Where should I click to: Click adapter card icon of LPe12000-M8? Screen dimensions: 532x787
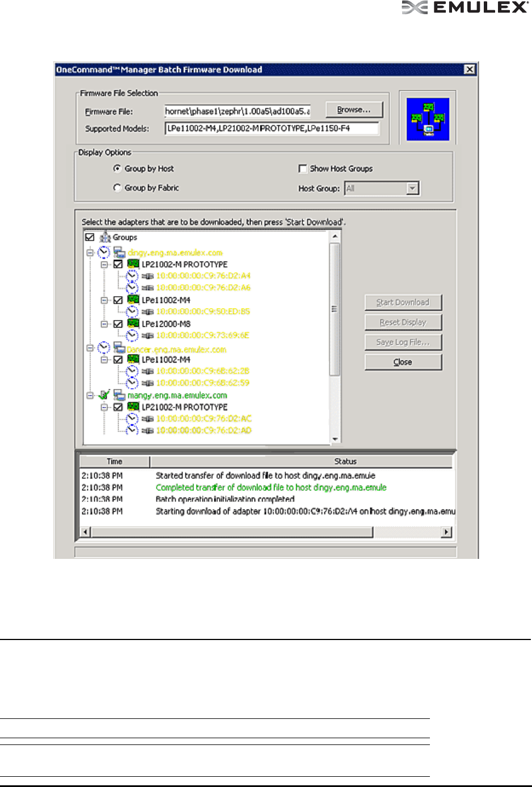click(x=133, y=323)
